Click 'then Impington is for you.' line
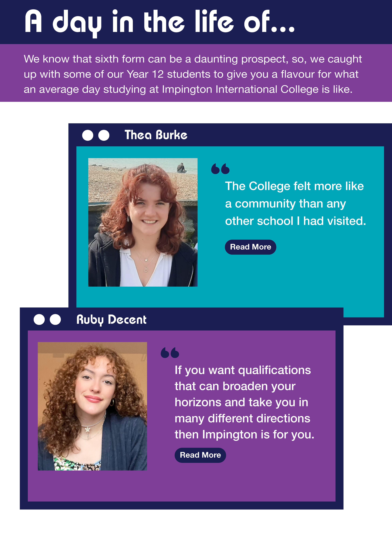 (244, 435)
